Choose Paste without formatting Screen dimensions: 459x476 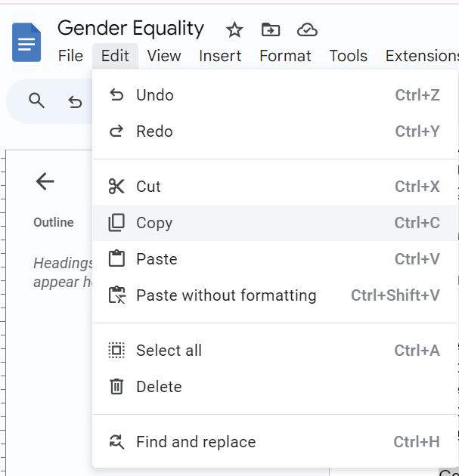(226, 295)
